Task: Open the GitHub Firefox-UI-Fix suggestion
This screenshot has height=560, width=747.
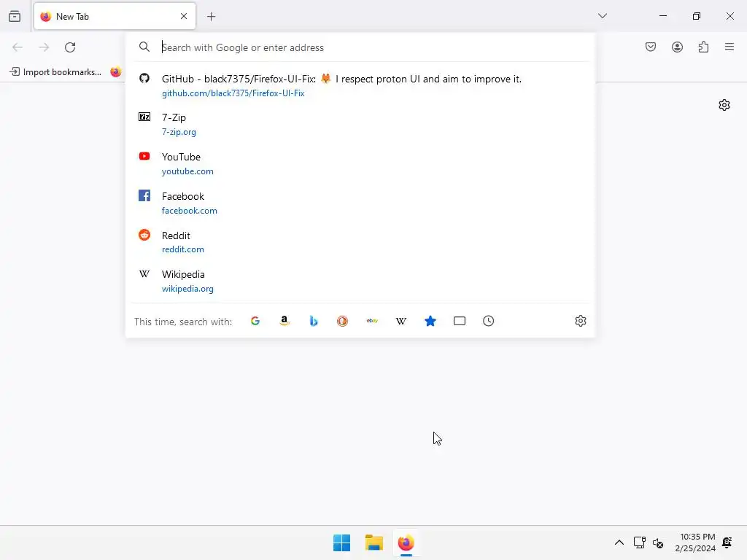Action: (360, 86)
